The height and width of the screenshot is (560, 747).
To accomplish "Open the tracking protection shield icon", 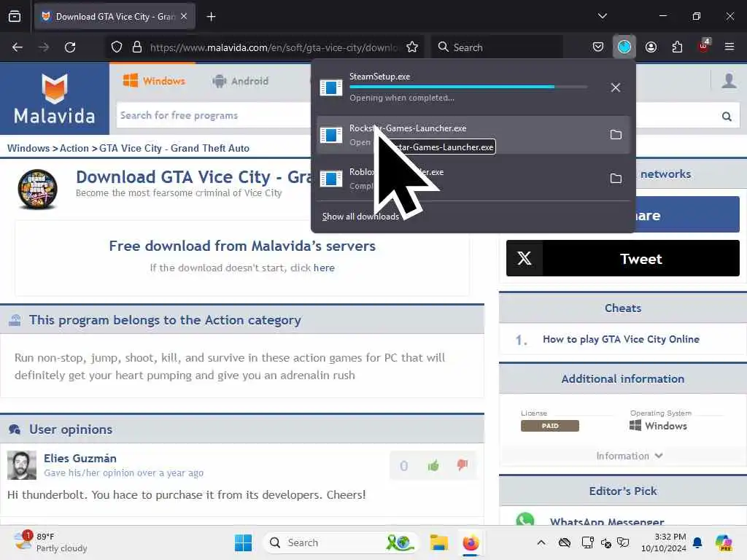I will 117,47.
